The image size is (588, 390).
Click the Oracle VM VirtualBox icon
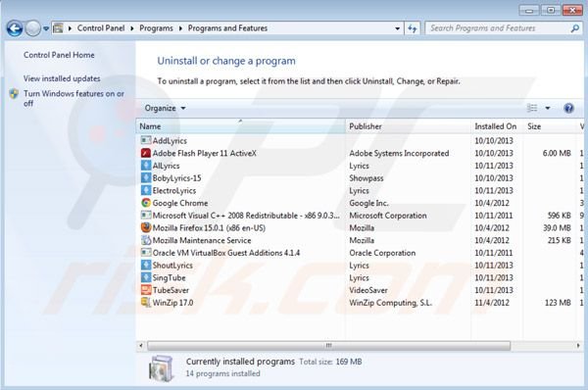coord(145,253)
